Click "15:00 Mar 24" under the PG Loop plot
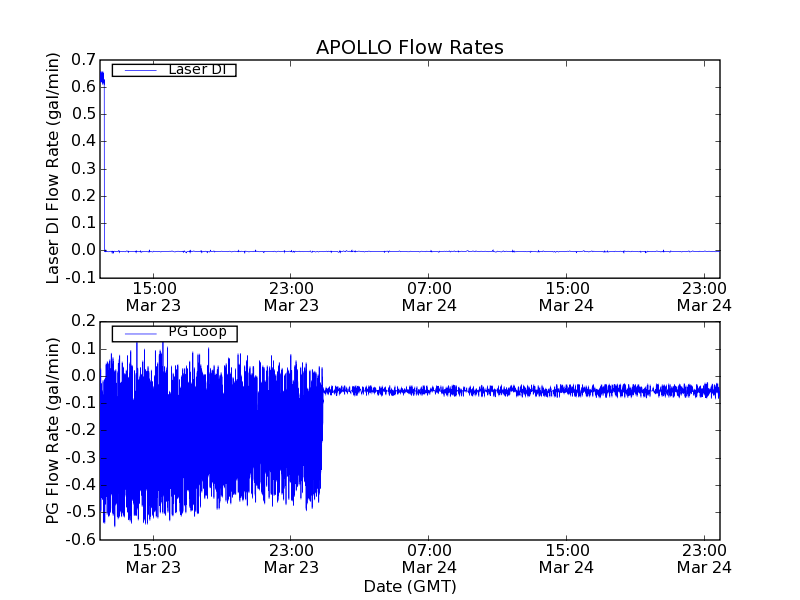Screen dimensions: 800x600 click(567, 559)
